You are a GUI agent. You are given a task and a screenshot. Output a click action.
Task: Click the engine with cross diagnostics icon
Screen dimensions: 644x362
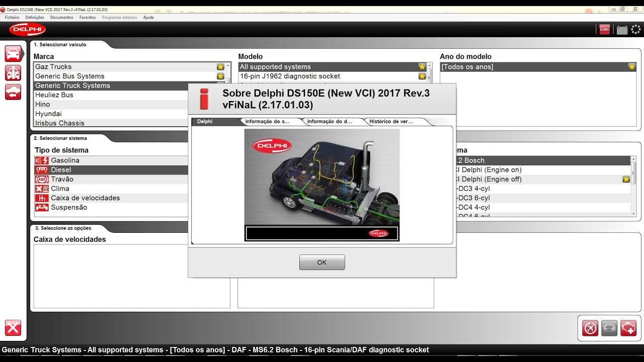click(628, 328)
